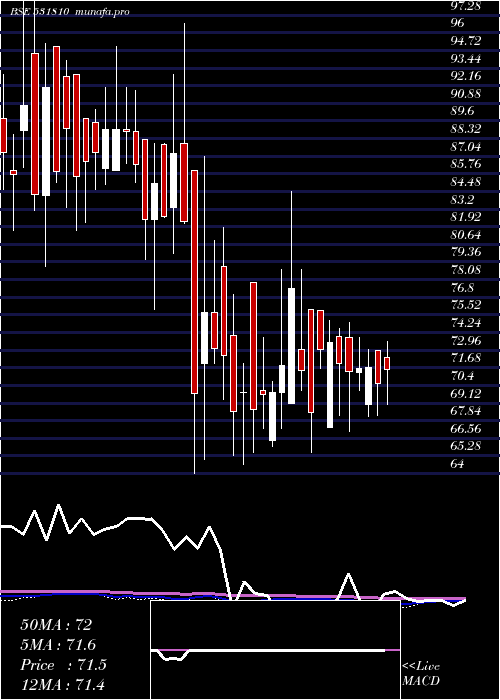
Task: Click the 80.64 price level
Action: (x=467, y=235)
